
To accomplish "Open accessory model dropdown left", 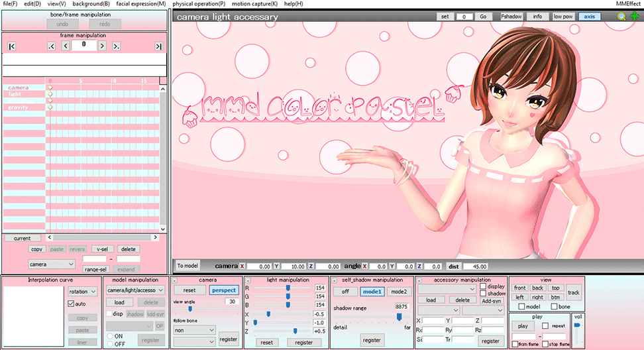I will [438, 310].
